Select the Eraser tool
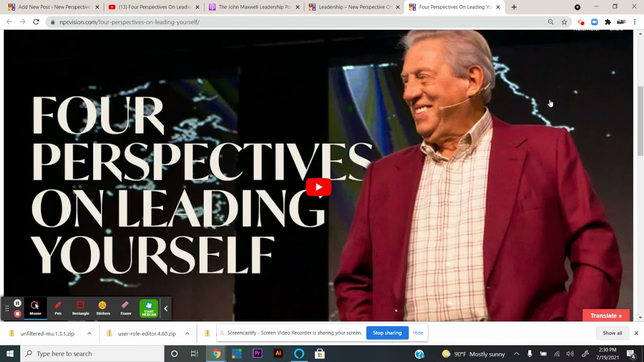This screenshot has width=644, height=362. pyautogui.click(x=126, y=308)
